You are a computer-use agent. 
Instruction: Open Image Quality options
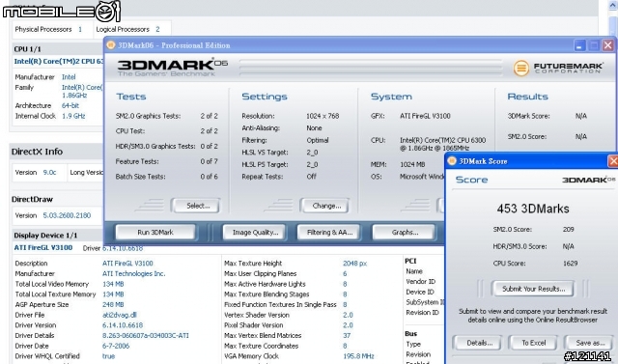[x=255, y=233]
